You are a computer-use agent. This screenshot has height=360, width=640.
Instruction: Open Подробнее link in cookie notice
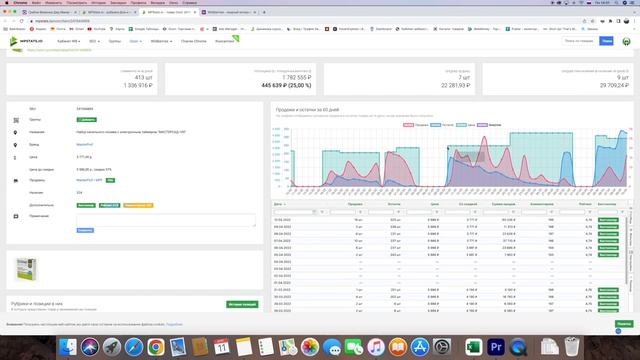(x=174, y=324)
